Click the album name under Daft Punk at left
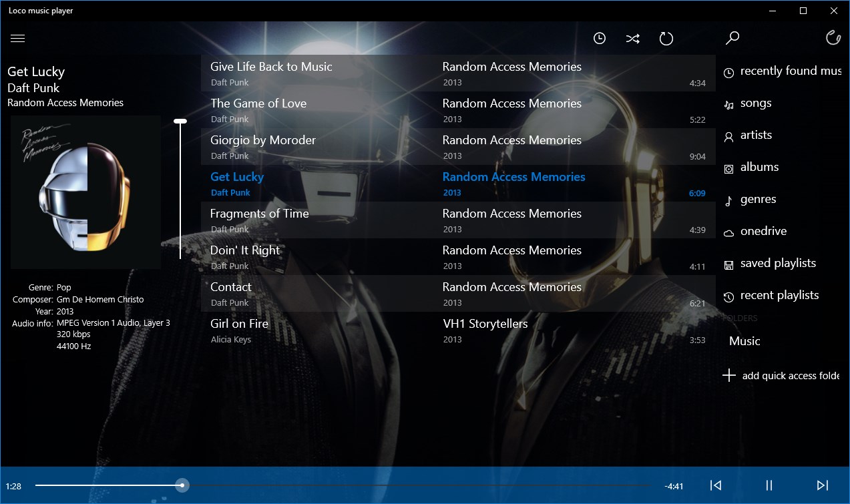The image size is (850, 504). (x=65, y=103)
